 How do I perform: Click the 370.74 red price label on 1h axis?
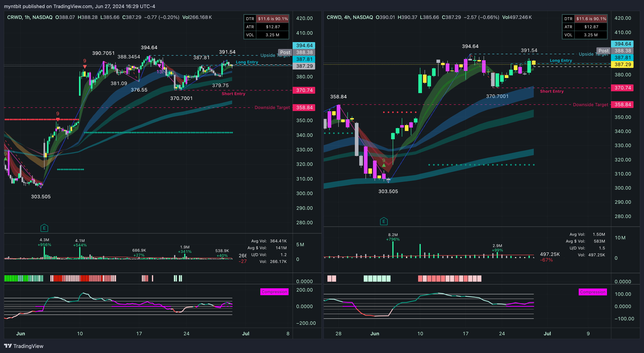pyautogui.click(x=304, y=90)
